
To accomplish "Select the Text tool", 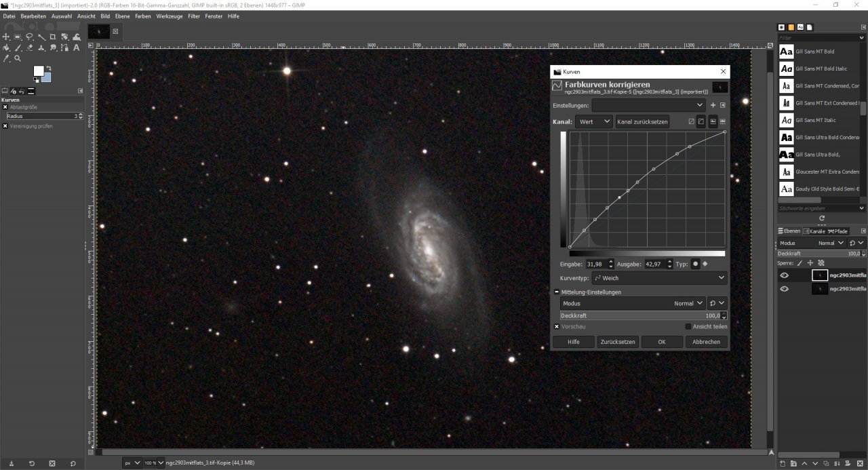I will coord(77,48).
